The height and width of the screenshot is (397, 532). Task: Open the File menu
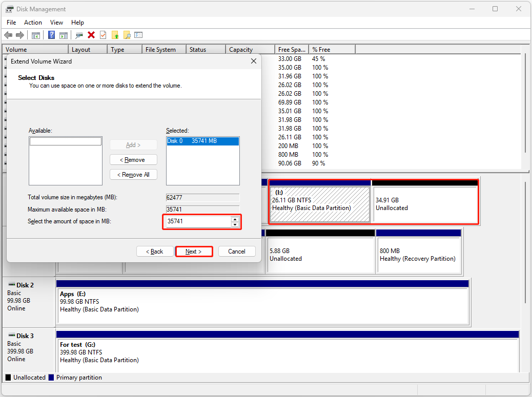pyautogui.click(x=11, y=23)
